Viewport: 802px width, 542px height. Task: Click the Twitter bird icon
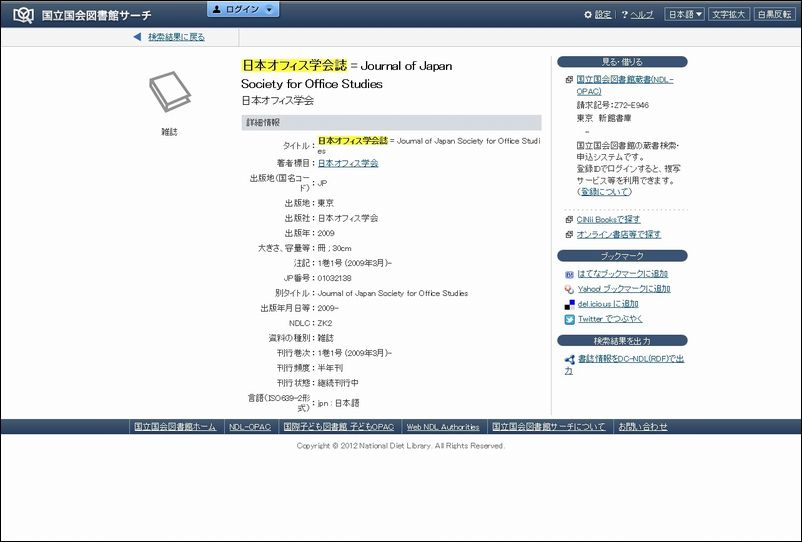coord(569,320)
